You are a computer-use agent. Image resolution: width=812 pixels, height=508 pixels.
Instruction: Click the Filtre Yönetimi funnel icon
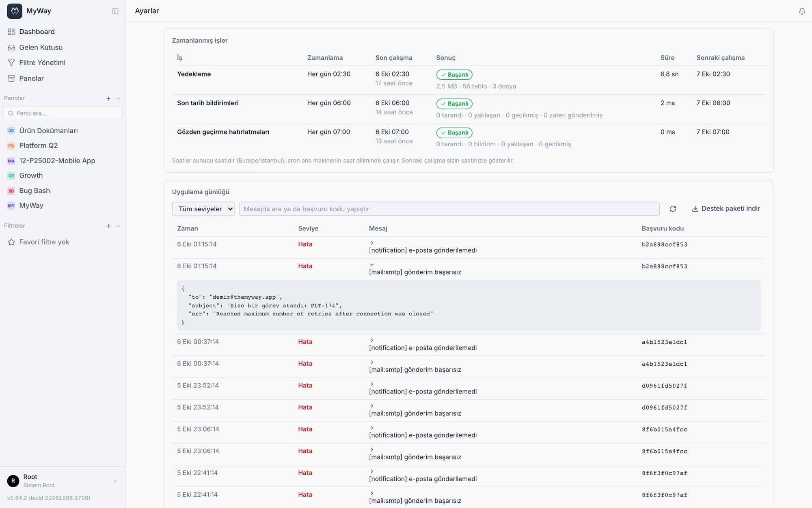11,63
